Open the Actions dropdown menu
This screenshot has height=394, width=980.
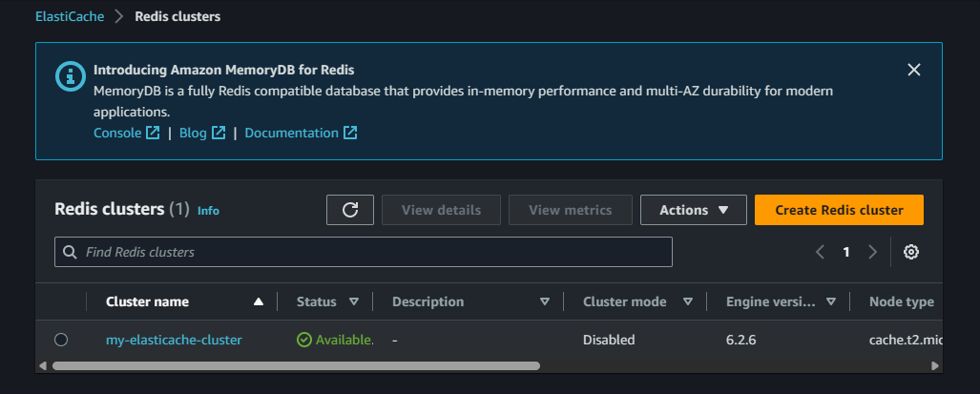(693, 210)
